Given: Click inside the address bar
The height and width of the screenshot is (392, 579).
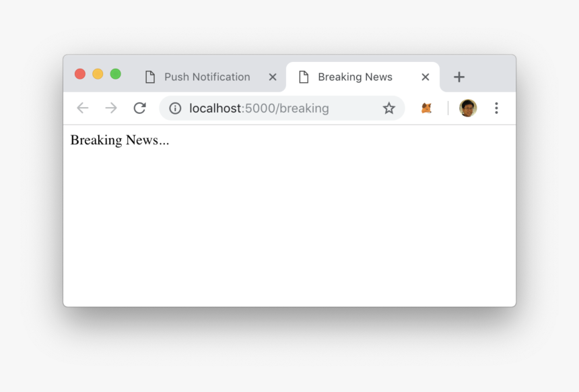Looking at the screenshot, I should (x=283, y=108).
